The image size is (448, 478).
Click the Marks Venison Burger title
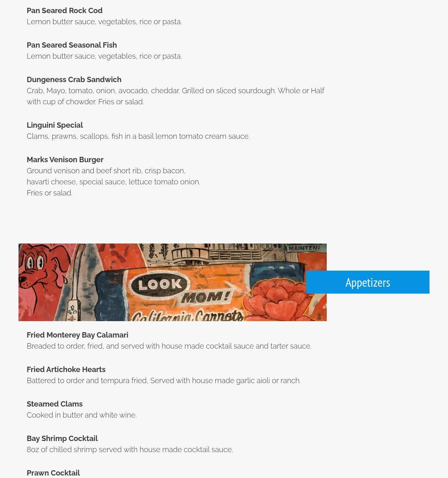[65, 160]
